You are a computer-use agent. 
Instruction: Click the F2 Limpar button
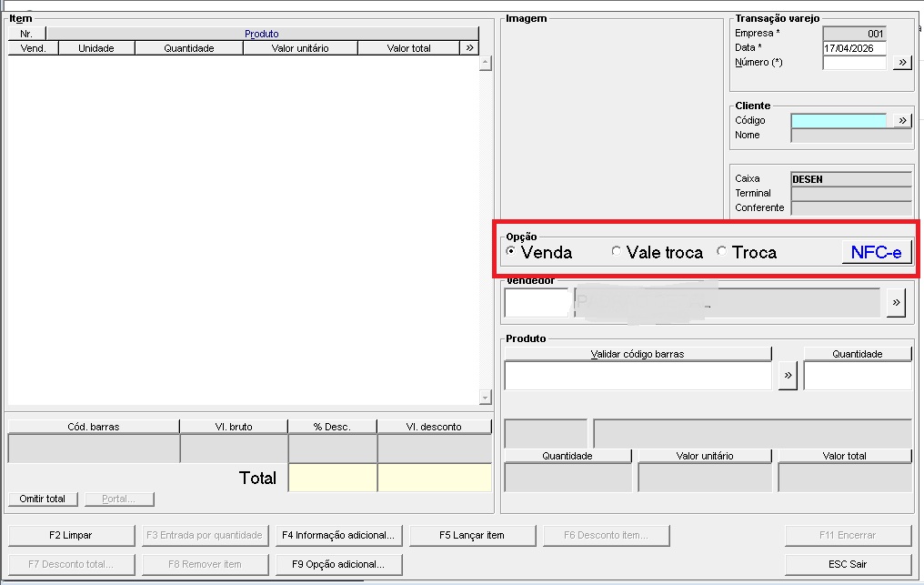pyautogui.click(x=71, y=536)
